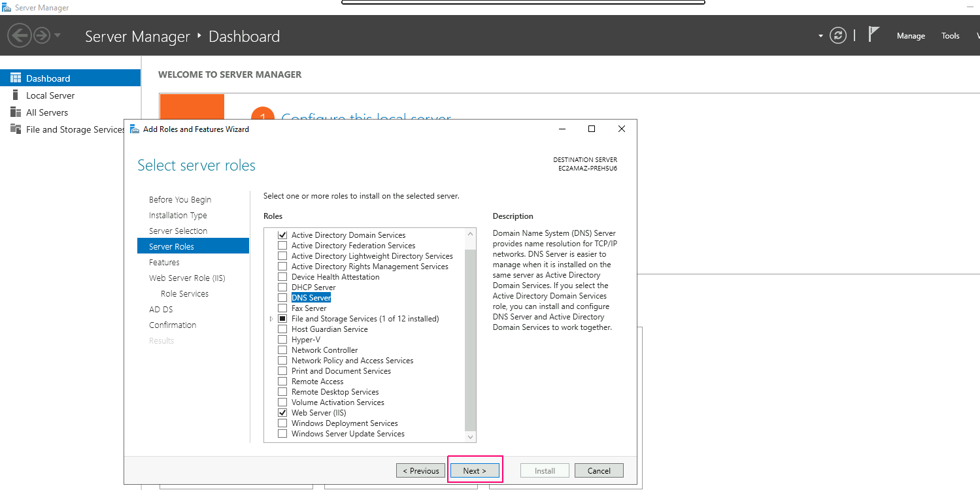Image resolution: width=980 pixels, height=490 pixels.
Task: Go to the Features step
Action: [x=164, y=263]
